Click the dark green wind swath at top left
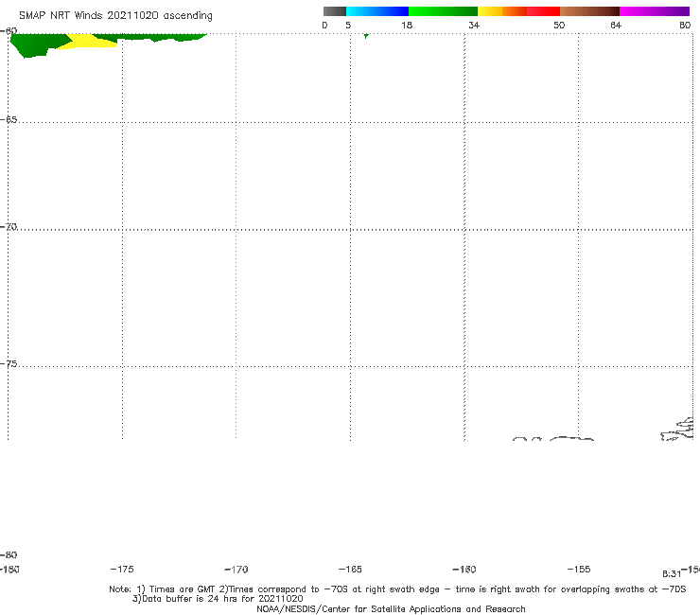The width and height of the screenshot is (700, 615). [36, 44]
